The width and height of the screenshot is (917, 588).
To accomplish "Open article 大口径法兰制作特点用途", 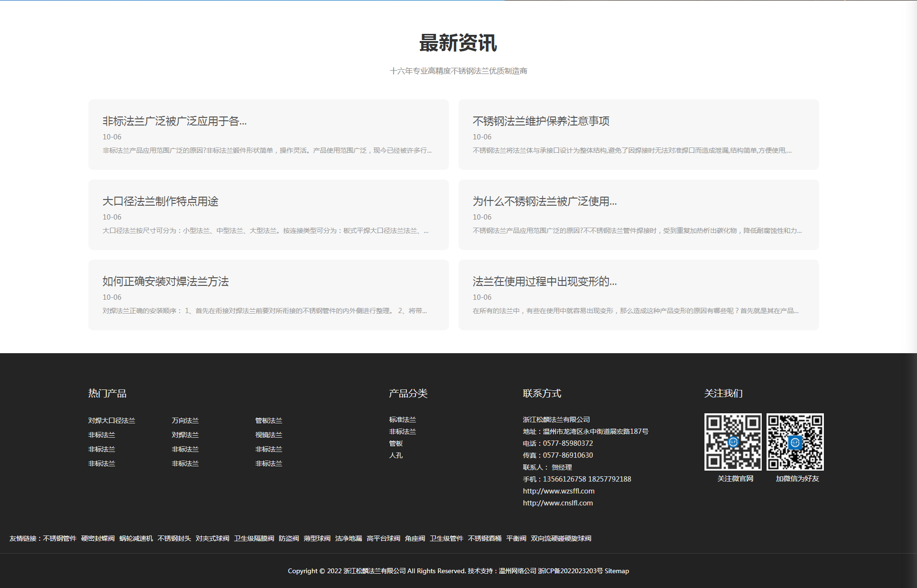I will [160, 201].
